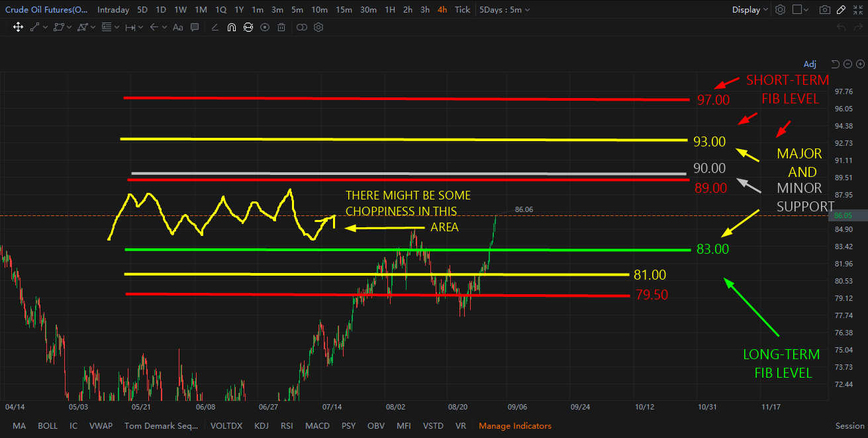
Task: Zoom in the chart with plus icon
Action: click(860, 64)
